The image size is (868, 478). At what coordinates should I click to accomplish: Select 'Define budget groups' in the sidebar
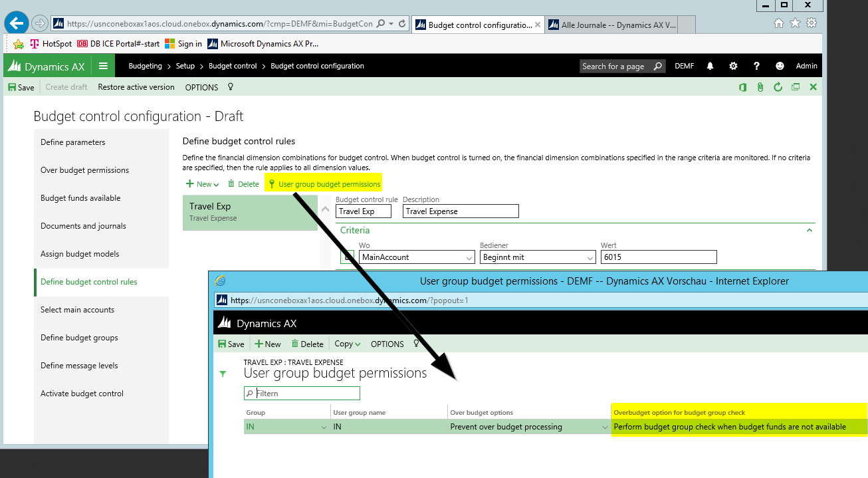pyautogui.click(x=79, y=338)
